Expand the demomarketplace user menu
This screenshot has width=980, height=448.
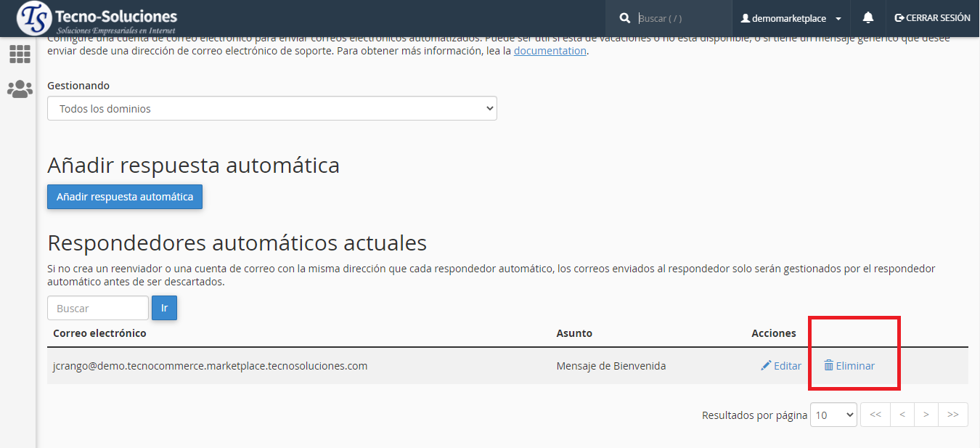791,18
